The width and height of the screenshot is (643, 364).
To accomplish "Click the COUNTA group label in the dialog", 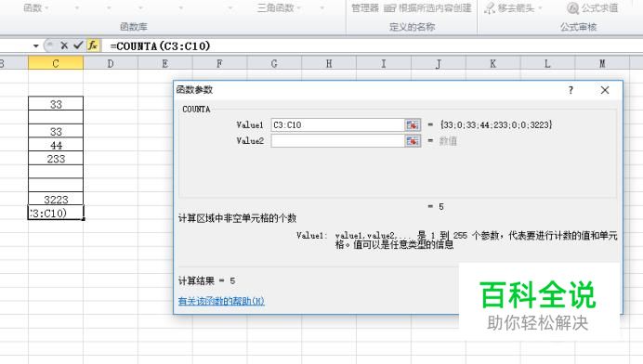I will pos(196,110).
